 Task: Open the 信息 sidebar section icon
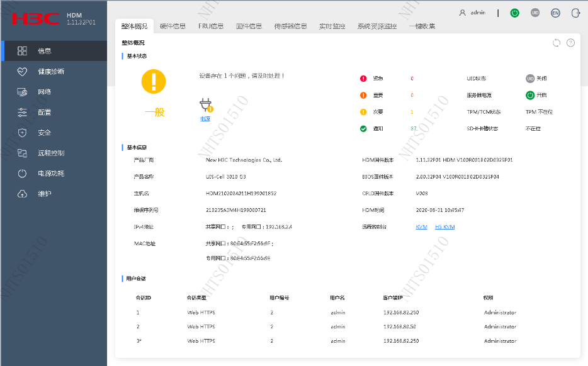click(22, 51)
